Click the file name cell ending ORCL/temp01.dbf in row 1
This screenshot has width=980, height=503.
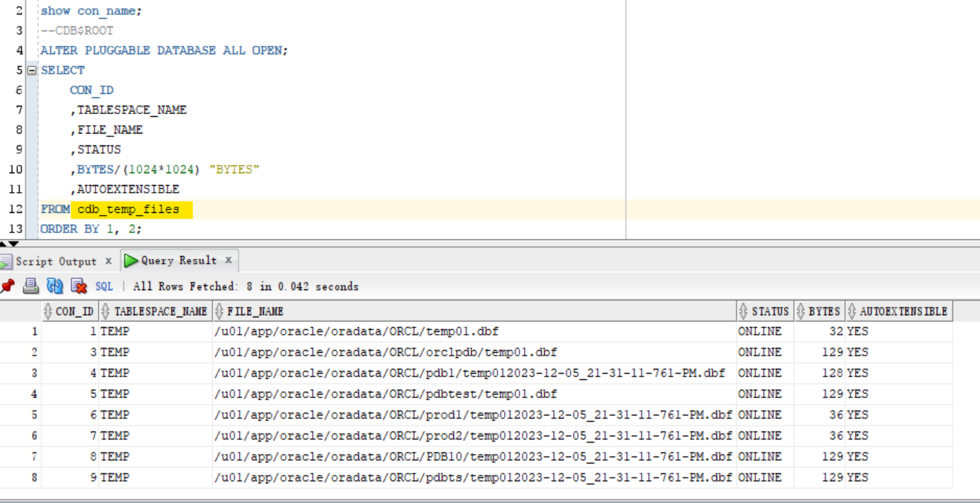point(474,331)
